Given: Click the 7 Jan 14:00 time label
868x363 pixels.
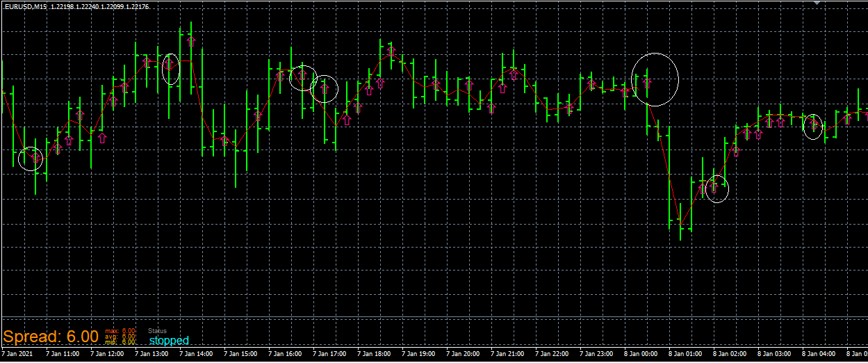Looking at the screenshot, I should 196,354.
